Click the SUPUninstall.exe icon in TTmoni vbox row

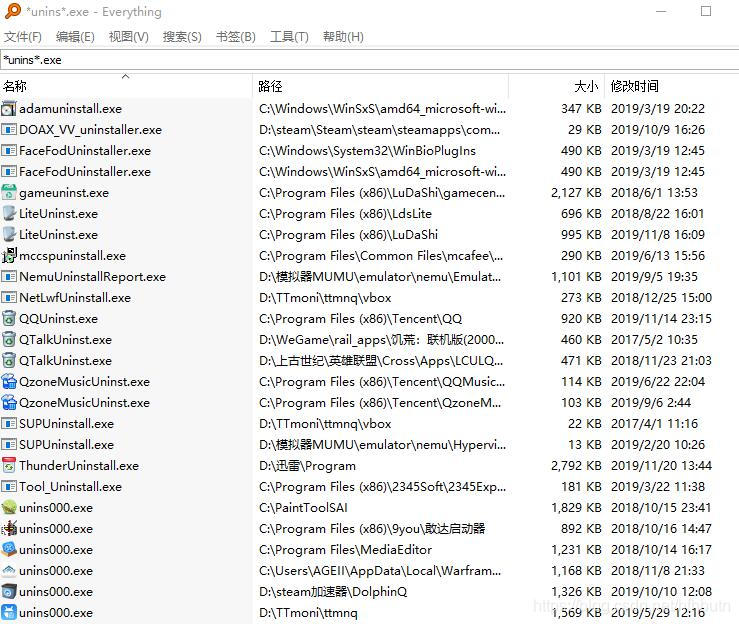8,424
